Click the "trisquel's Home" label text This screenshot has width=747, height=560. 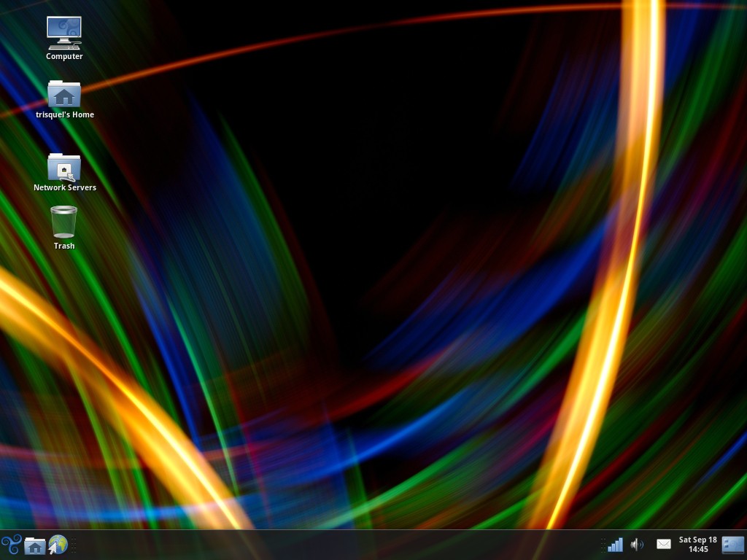pos(65,115)
